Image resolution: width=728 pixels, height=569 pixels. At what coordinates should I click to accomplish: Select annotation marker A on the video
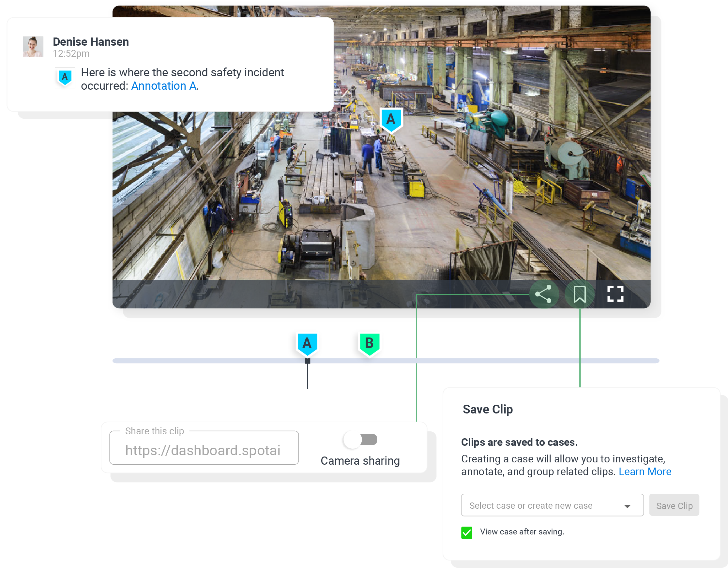pos(391,121)
